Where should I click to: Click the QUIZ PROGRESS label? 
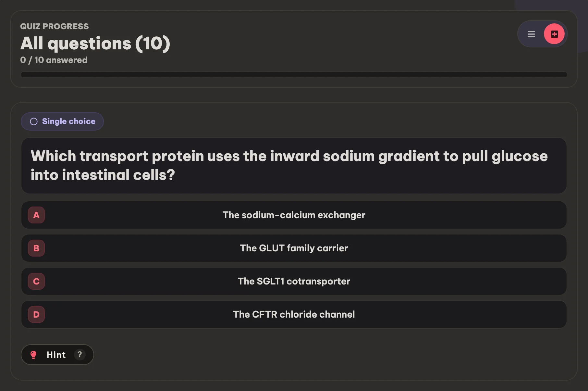point(55,26)
